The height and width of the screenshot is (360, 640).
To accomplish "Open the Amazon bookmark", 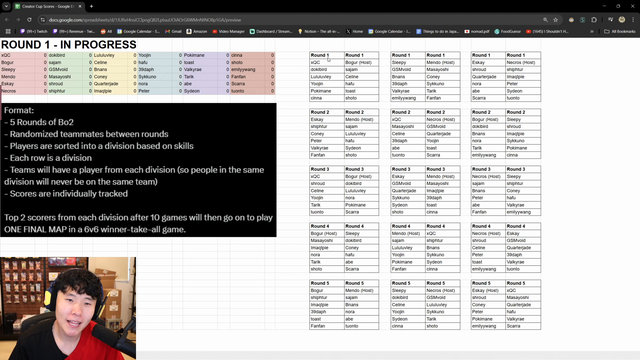I will 197,31.
